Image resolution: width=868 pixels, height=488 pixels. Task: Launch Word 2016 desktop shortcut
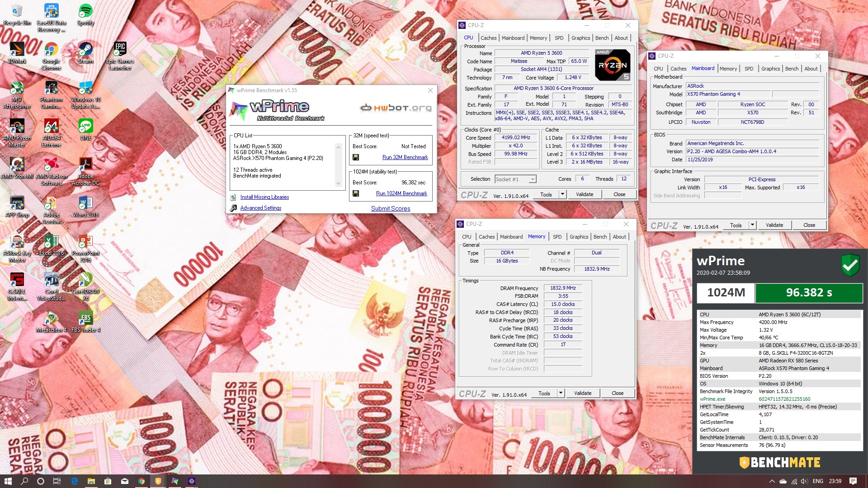click(85, 206)
